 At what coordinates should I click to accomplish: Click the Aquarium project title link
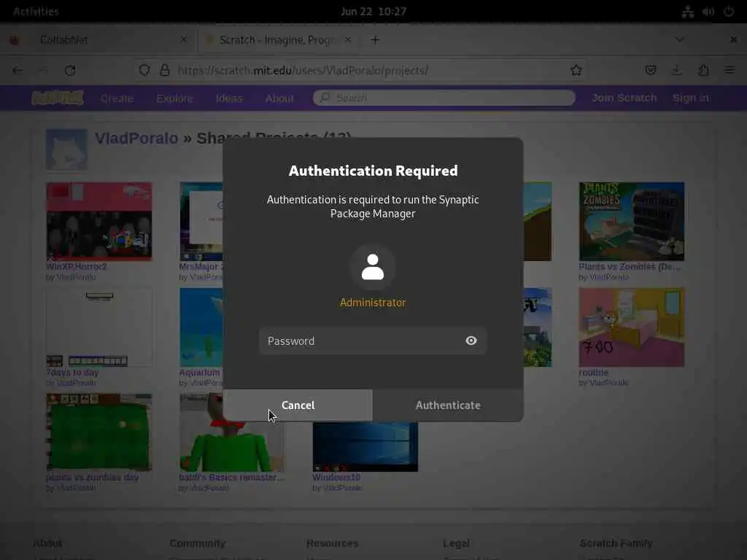pyautogui.click(x=200, y=372)
